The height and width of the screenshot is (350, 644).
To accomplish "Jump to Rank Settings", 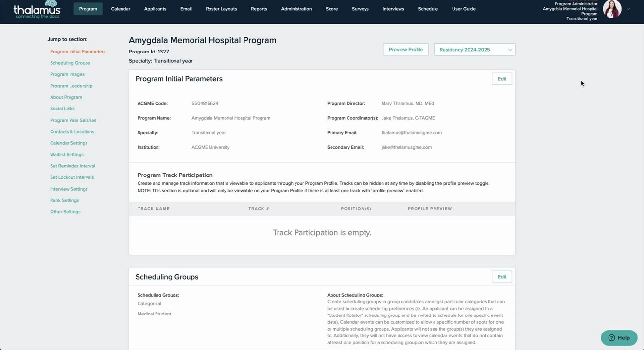I will pos(64,200).
